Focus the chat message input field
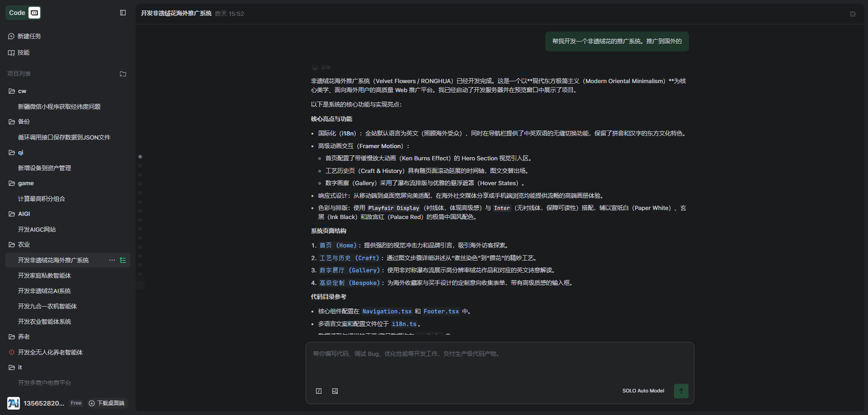This screenshot has height=415, width=868. pyautogui.click(x=499, y=361)
